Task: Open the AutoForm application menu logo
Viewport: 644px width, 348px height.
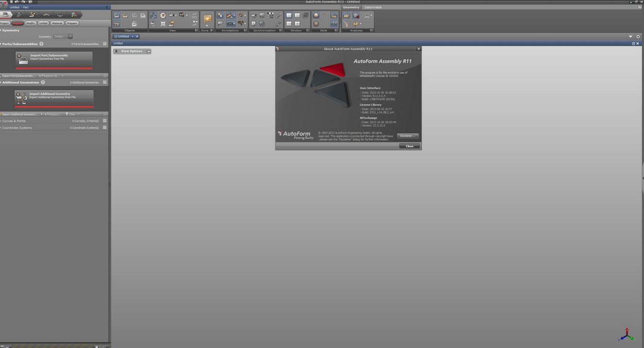Action: coord(3,4)
